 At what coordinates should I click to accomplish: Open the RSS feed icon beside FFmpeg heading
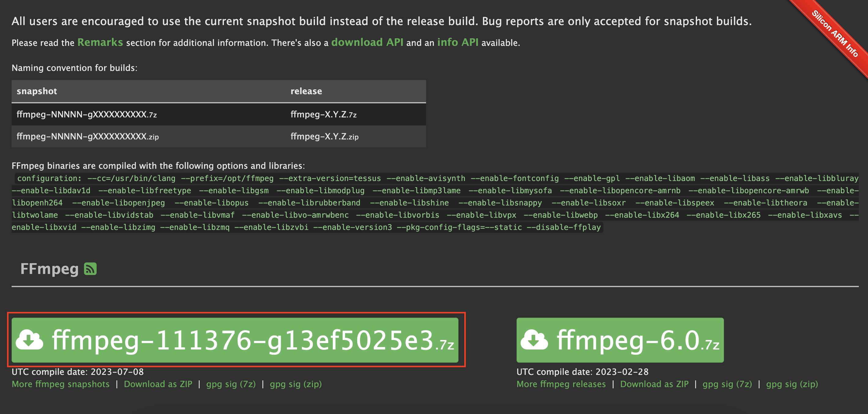tap(90, 269)
